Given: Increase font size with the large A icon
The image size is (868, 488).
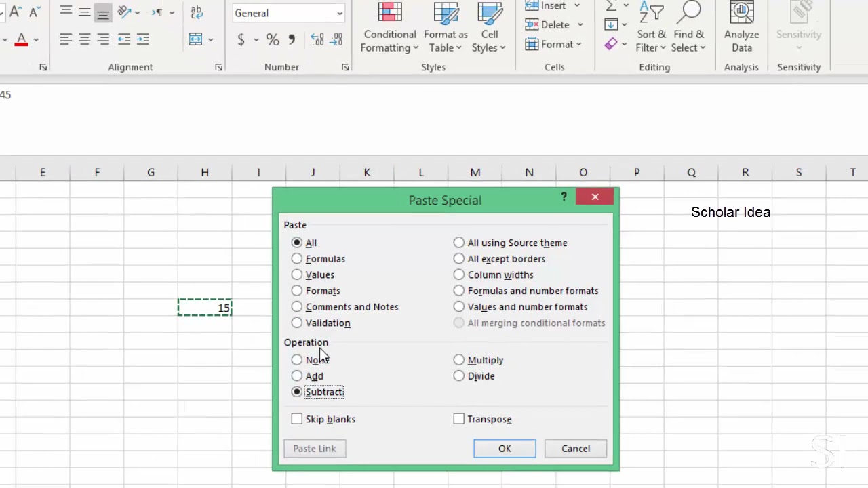Looking at the screenshot, I should point(15,12).
